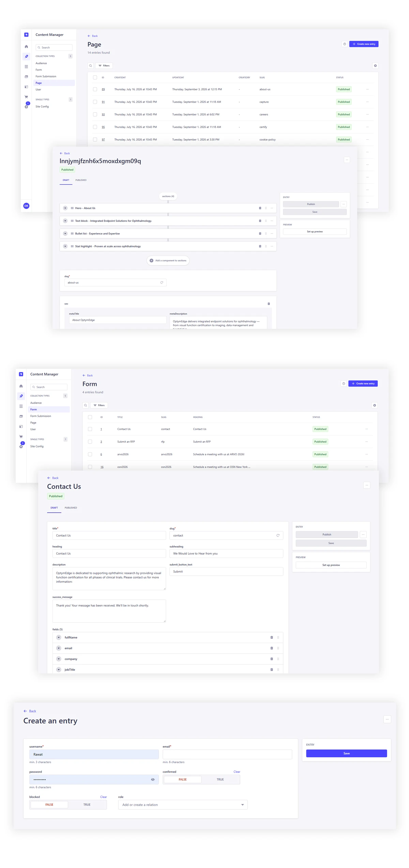Check the about-us entry row

(95, 89)
